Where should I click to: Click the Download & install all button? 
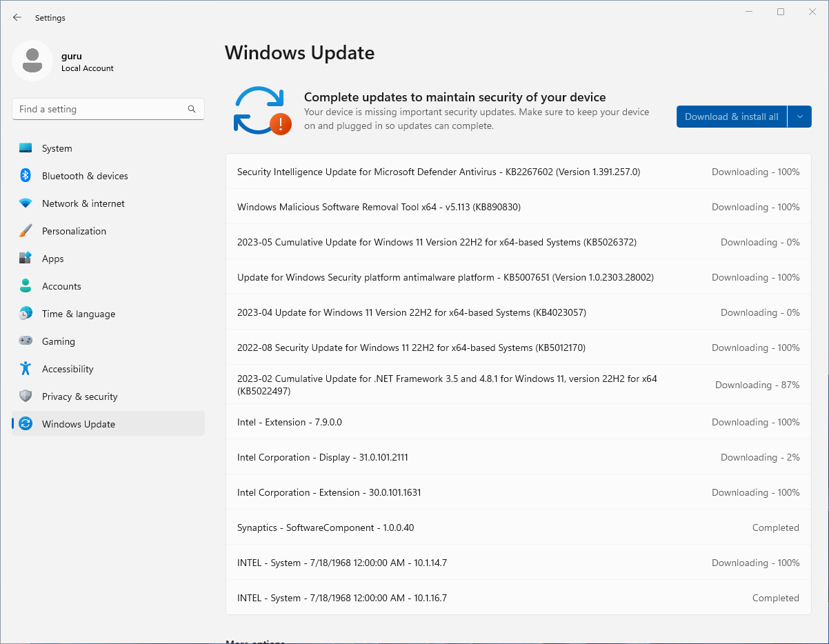tap(731, 117)
